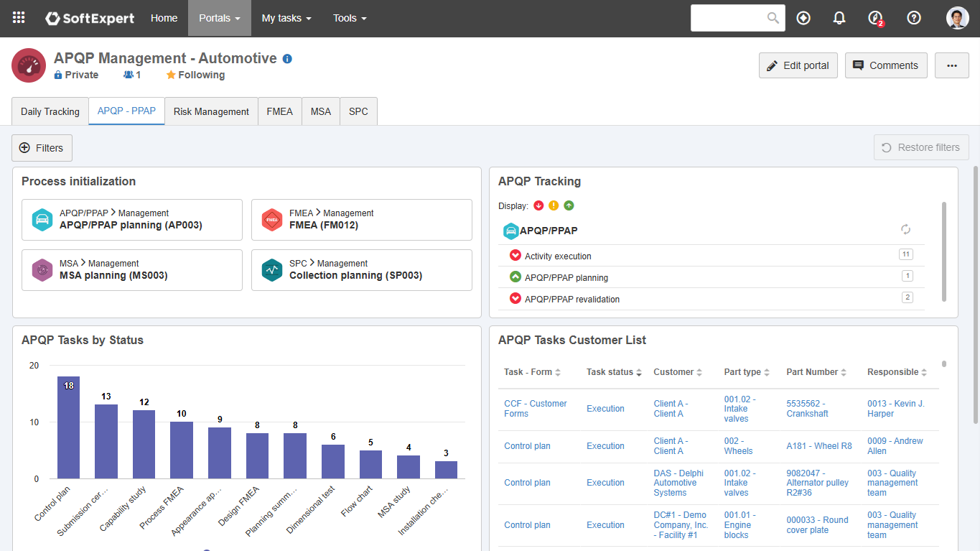Viewport: 980px width, 551px height.
Task: Open FMEA (FM012) card
Action: click(x=362, y=220)
